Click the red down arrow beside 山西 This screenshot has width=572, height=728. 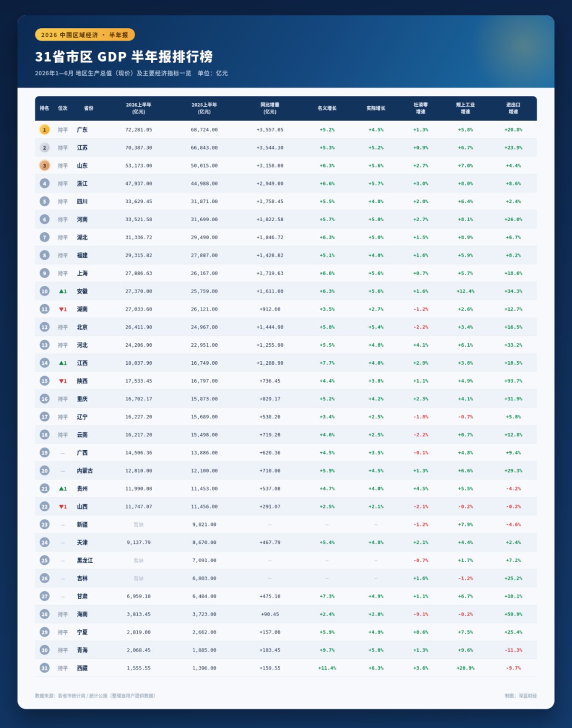click(x=61, y=506)
